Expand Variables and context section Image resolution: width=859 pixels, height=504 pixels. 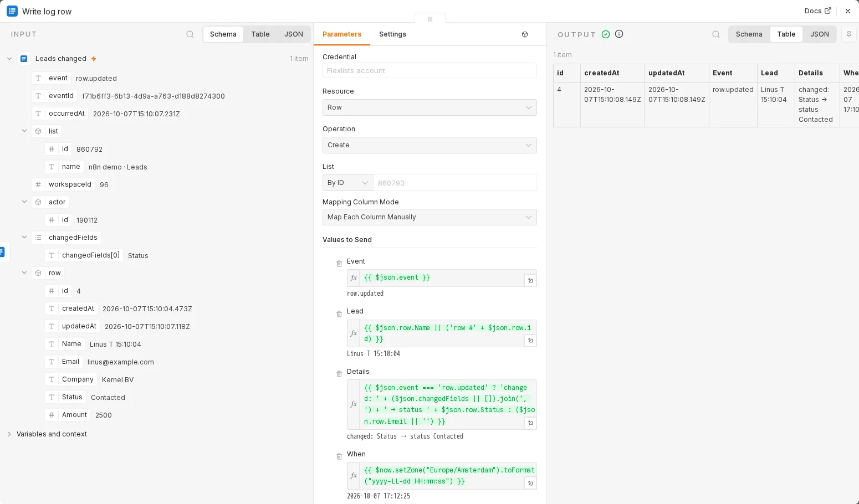(x=9, y=434)
